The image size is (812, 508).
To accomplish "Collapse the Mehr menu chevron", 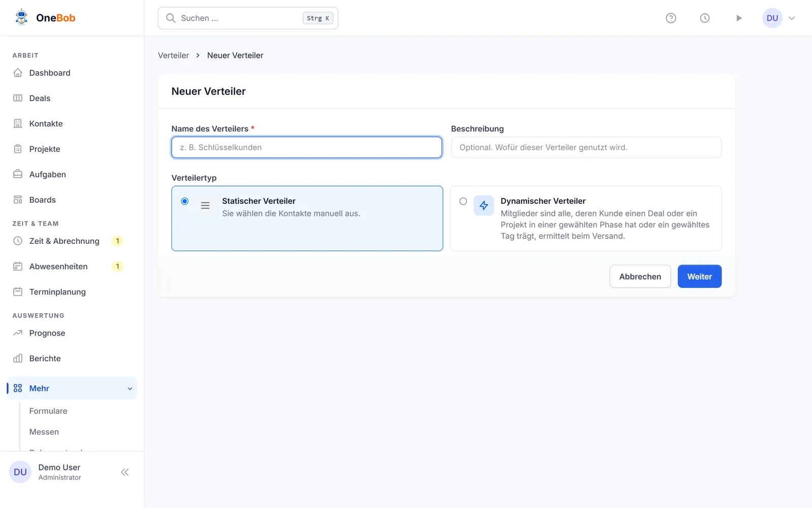I will (x=130, y=389).
